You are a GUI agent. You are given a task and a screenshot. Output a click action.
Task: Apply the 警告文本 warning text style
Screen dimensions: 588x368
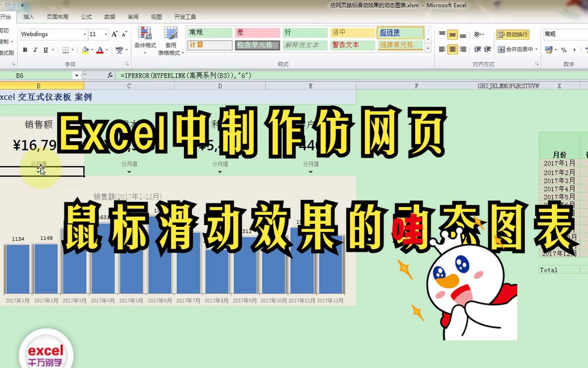click(x=353, y=45)
